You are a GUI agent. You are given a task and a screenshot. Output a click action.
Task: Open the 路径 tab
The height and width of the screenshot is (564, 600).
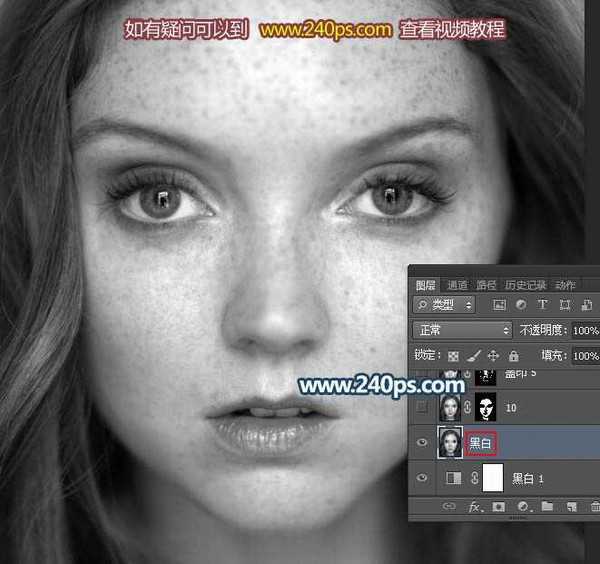(487, 284)
